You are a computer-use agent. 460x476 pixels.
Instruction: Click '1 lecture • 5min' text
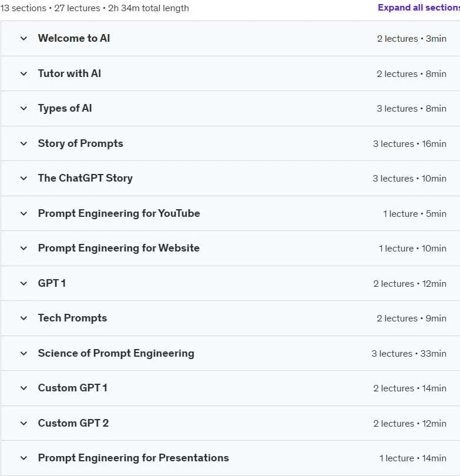(415, 214)
